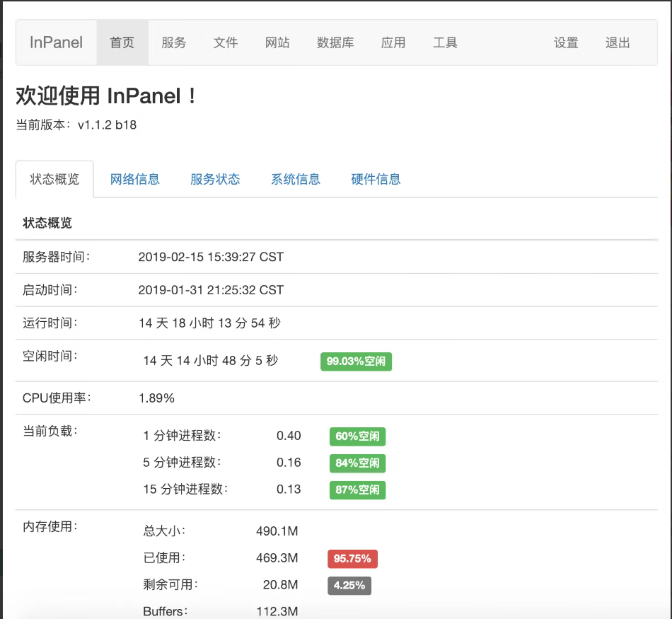Go to the 文件 section

[226, 42]
